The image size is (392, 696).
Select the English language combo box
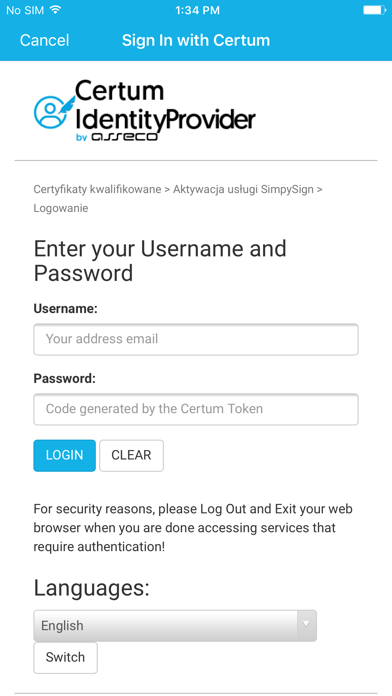[175, 625]
